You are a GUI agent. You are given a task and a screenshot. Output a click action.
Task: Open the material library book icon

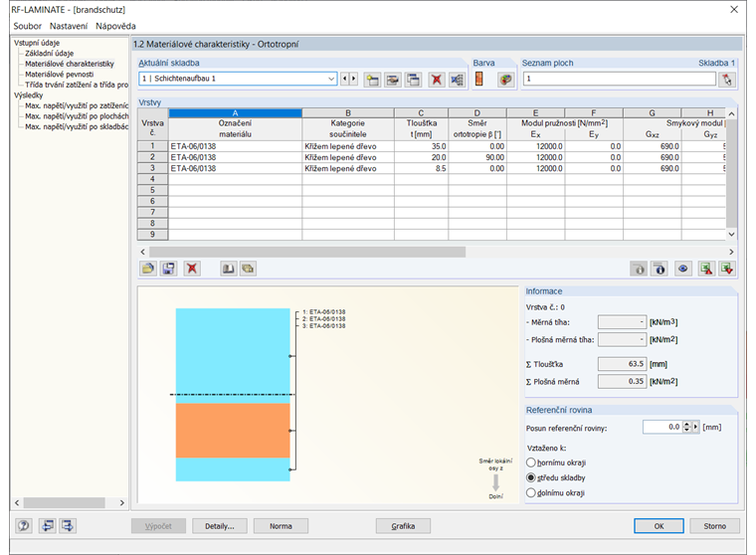[x=228, y=269]
